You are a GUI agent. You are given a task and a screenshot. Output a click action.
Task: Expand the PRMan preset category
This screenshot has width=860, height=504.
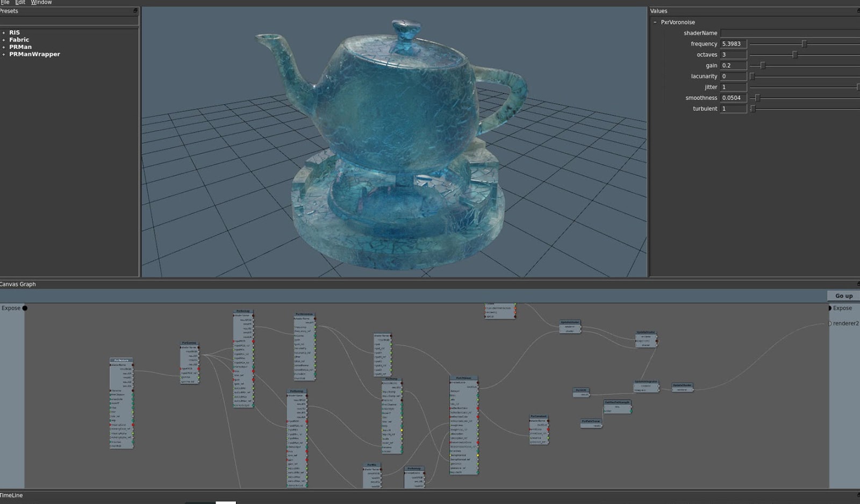[x=4, y=47]
